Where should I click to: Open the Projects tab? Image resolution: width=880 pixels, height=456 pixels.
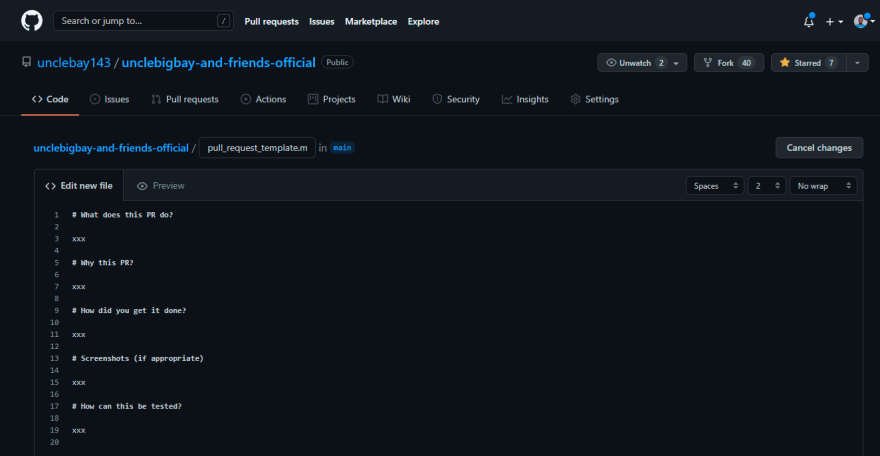[332, 99]
